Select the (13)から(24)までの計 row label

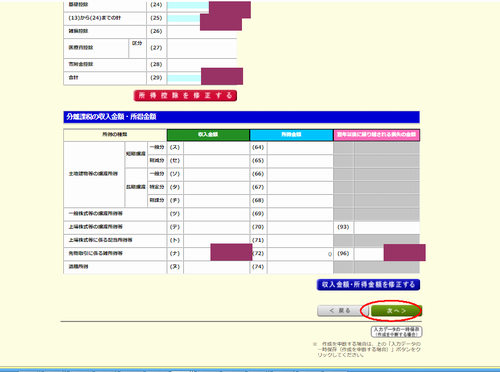click(95, 18)
